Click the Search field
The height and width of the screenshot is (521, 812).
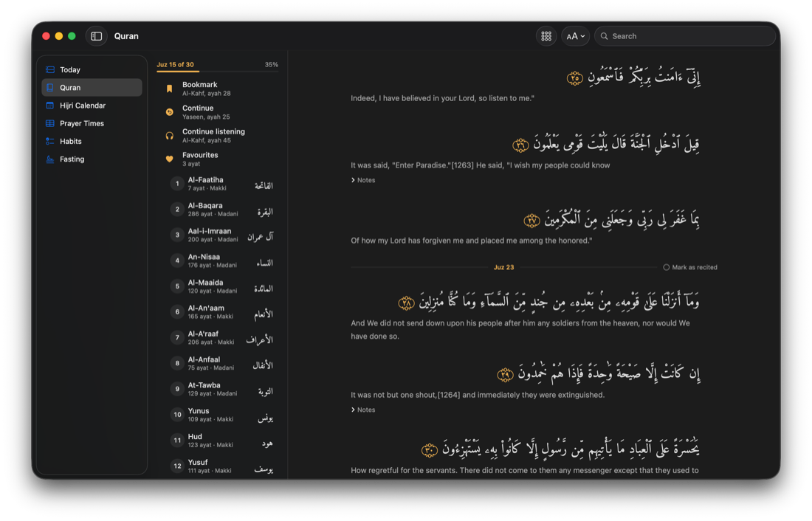[684, 36]
